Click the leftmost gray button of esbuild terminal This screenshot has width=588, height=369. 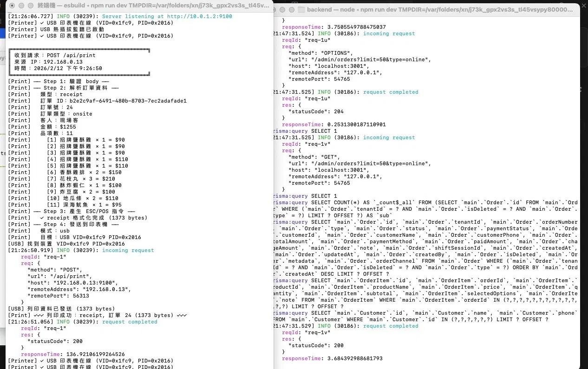point(12,6)
